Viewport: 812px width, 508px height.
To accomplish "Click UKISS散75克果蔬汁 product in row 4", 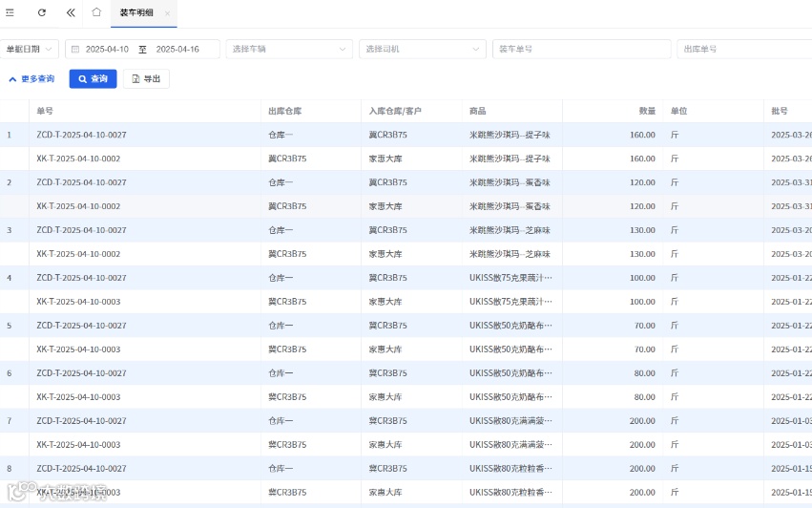I will pyautogui.click(x=510, y=278).
